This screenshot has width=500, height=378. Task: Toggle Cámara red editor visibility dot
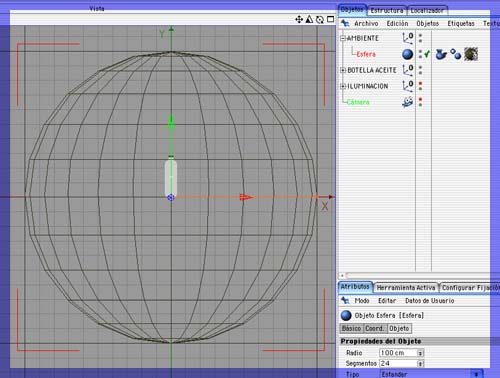tap(420, 99)
